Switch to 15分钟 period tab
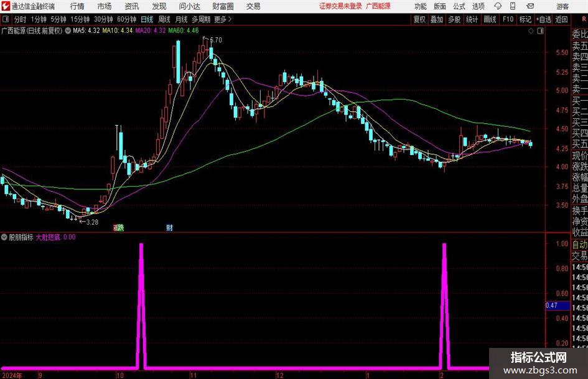The width and height of the screenshot is (588, 379). click(x=80, y=19)
